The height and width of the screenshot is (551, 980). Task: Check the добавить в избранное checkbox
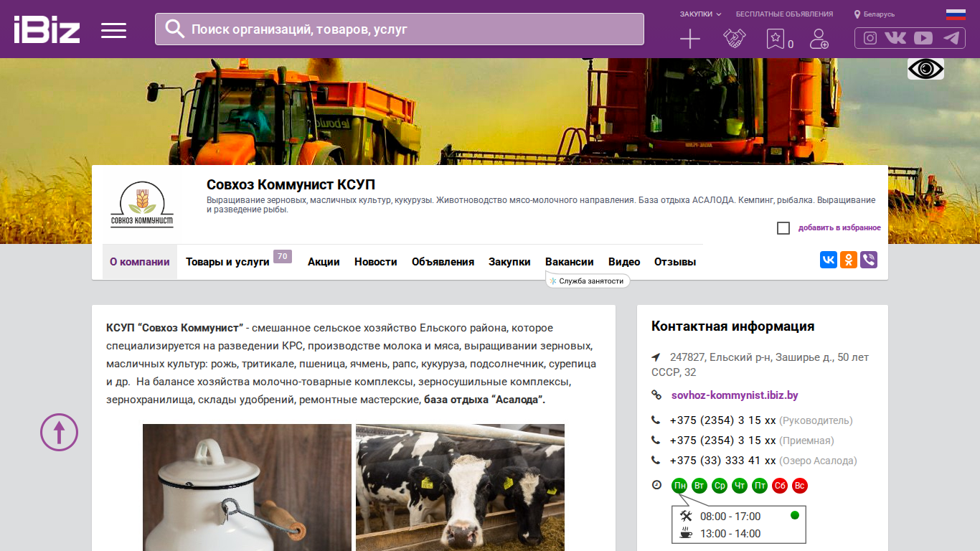[783, 228]
